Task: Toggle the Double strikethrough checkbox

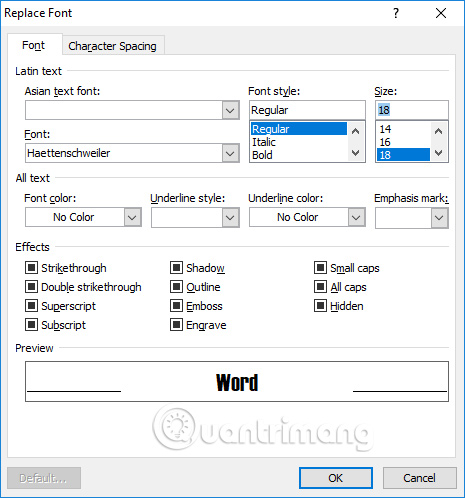Action: tap(32, 287)
